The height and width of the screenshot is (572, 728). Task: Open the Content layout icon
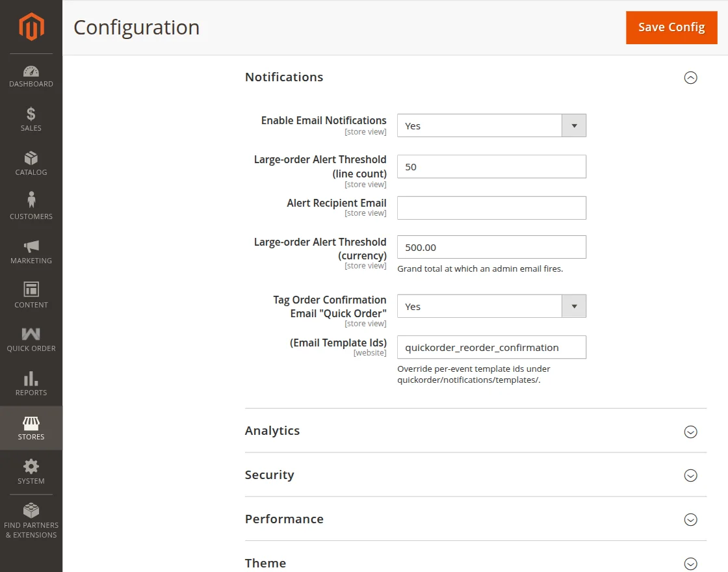[x=31, y=289]
